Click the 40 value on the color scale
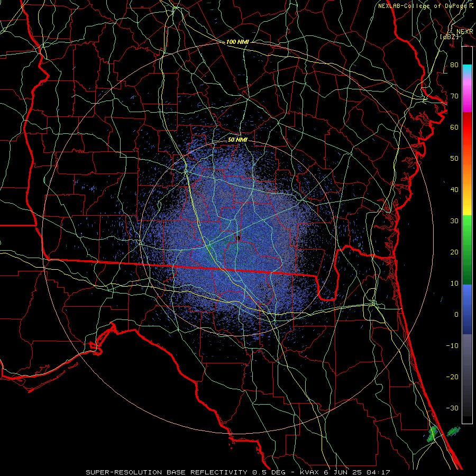Screen dimensions: 476x476 [x=454, y=190]
